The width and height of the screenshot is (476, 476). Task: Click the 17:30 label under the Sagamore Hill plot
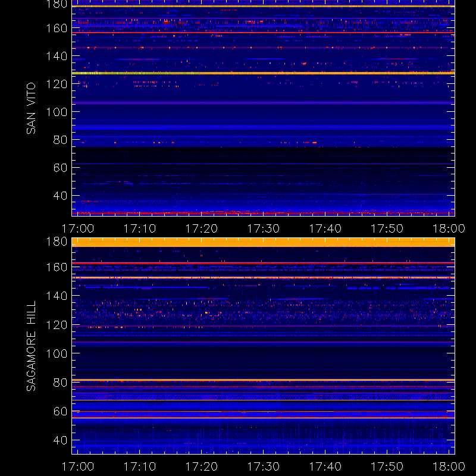(264, 466)
